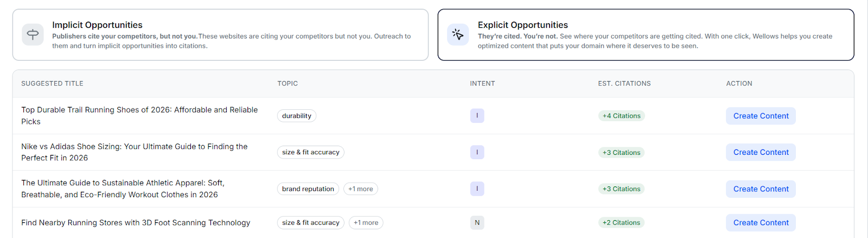Switch to the Implicit Opportunities tab

pos(220,35)
